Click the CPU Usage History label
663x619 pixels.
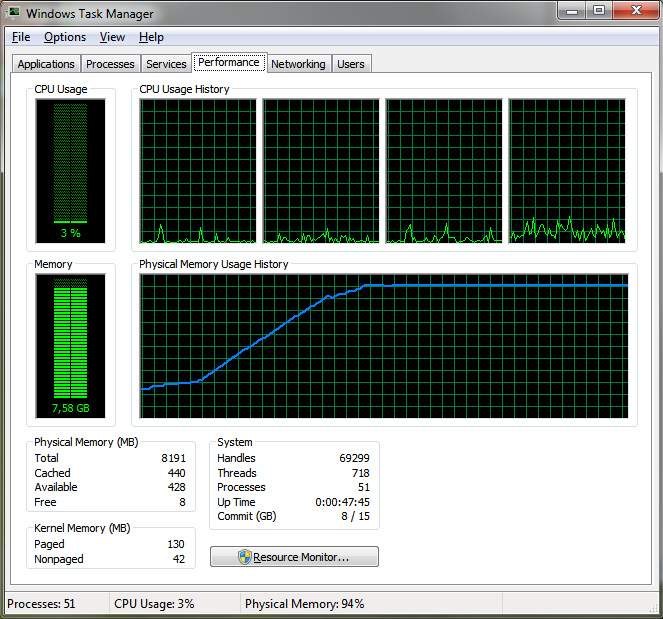click(184, 89)
